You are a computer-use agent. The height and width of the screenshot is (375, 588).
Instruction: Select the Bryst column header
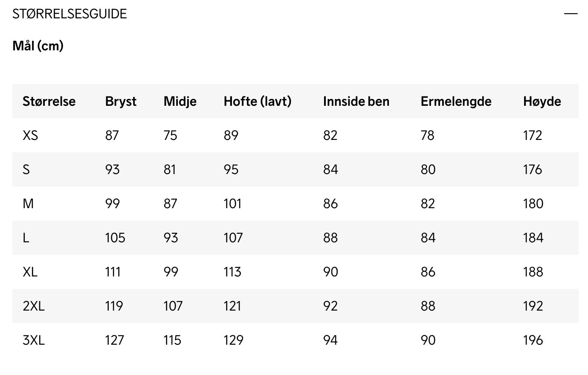point(121,101)
